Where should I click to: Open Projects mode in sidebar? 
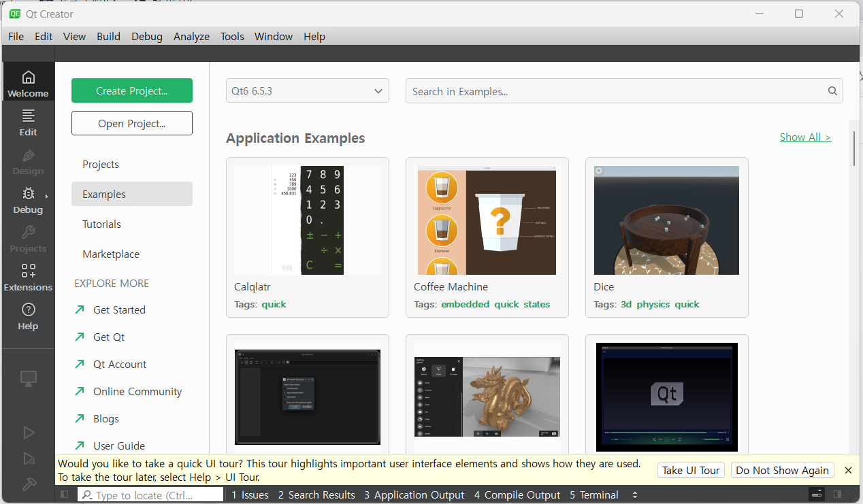[x=28, y=237]
